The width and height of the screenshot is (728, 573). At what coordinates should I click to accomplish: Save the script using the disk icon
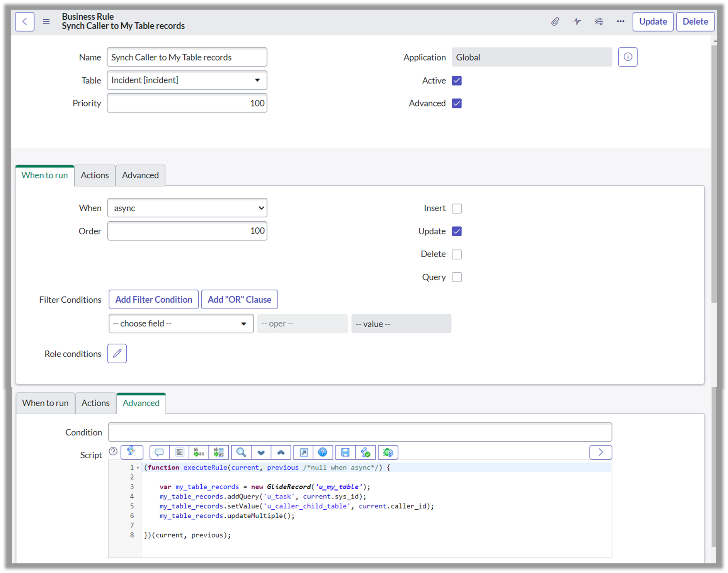click(345, 452)
